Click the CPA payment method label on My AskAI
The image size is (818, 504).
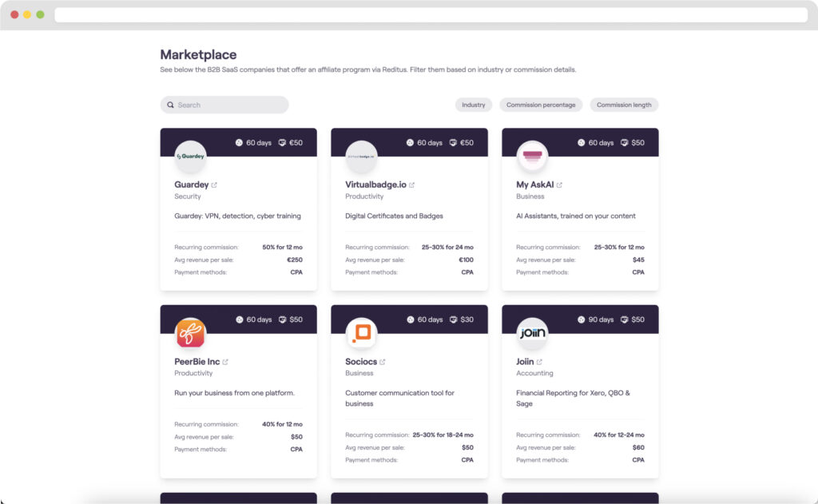click(637, 272)
